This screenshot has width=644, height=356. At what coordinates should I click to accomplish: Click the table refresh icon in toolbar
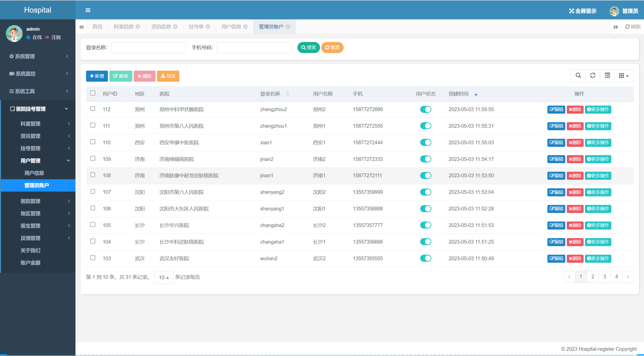[593, 75]
